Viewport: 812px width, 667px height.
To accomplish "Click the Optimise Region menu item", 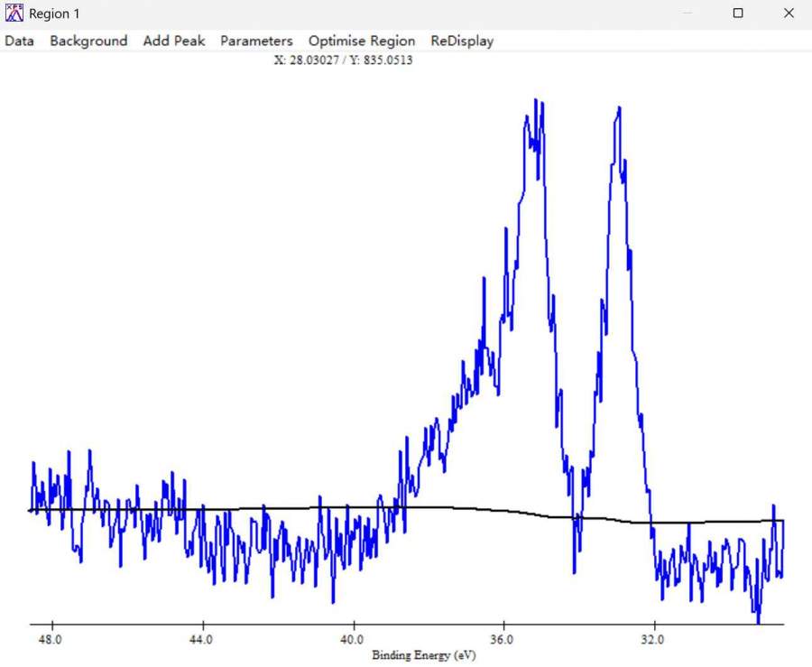I will 362,41.
